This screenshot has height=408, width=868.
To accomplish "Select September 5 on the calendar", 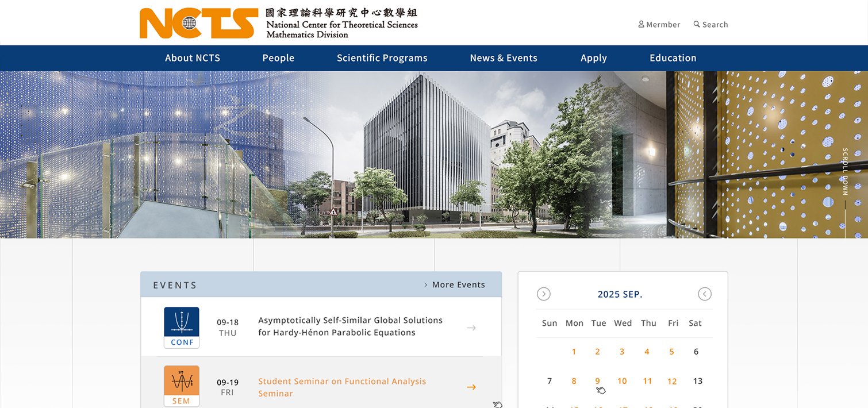I will [672, 352].
